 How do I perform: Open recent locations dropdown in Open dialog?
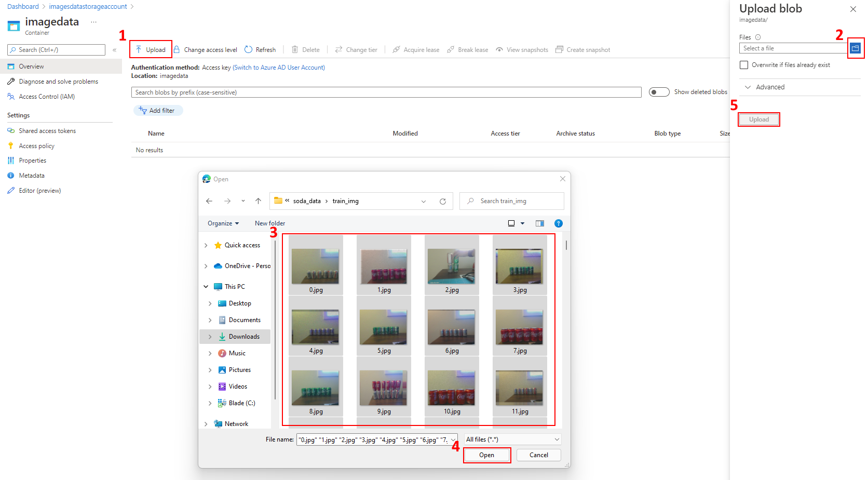243,201
